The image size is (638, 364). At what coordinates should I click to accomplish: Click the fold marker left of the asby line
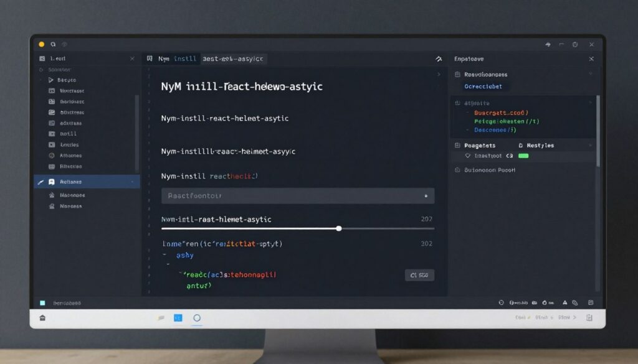[x=164, y=254]
